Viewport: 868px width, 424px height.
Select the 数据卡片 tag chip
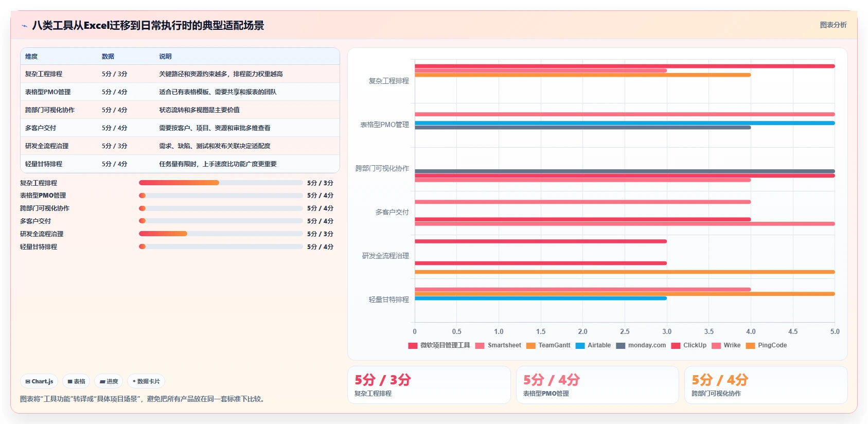146,381
